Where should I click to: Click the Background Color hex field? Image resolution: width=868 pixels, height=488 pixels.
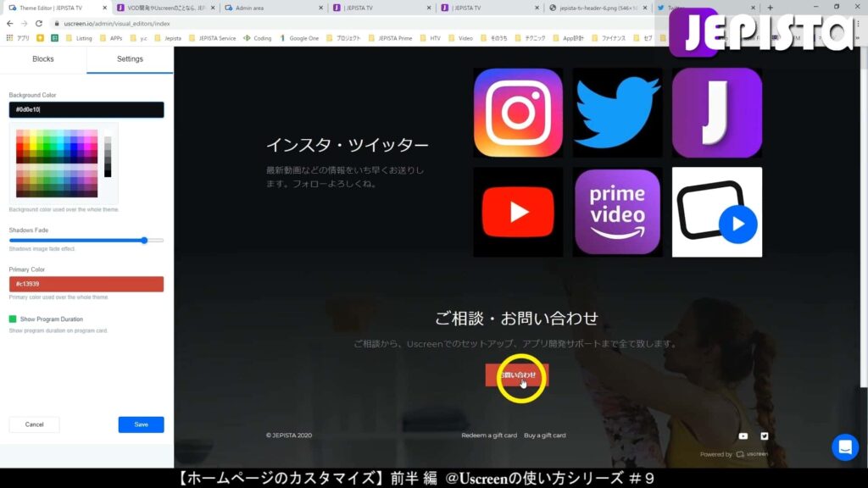(x=86, y=109)
